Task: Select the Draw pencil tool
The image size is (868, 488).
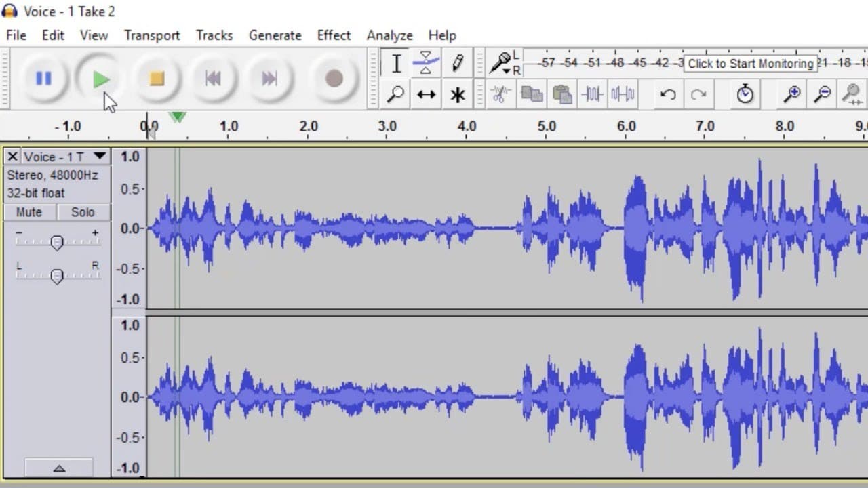Action: (x=457, y=64)
